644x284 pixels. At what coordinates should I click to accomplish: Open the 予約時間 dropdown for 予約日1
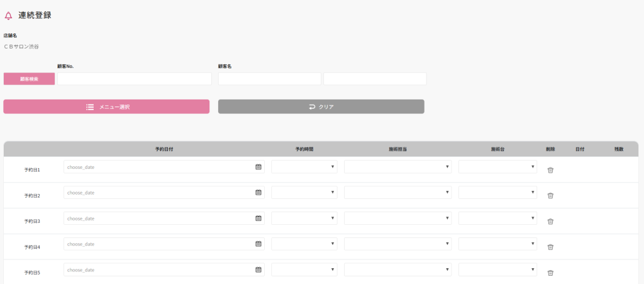tap(304, 167)
